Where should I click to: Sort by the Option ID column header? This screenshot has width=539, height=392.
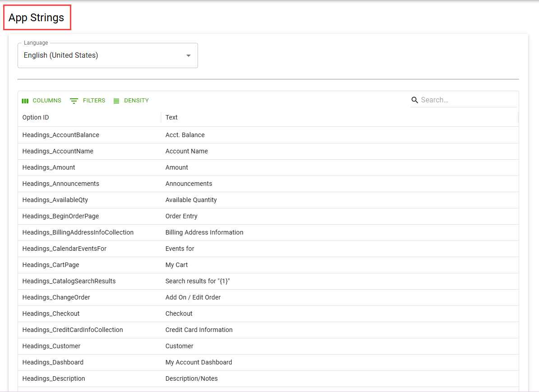(x=36, y=117)
